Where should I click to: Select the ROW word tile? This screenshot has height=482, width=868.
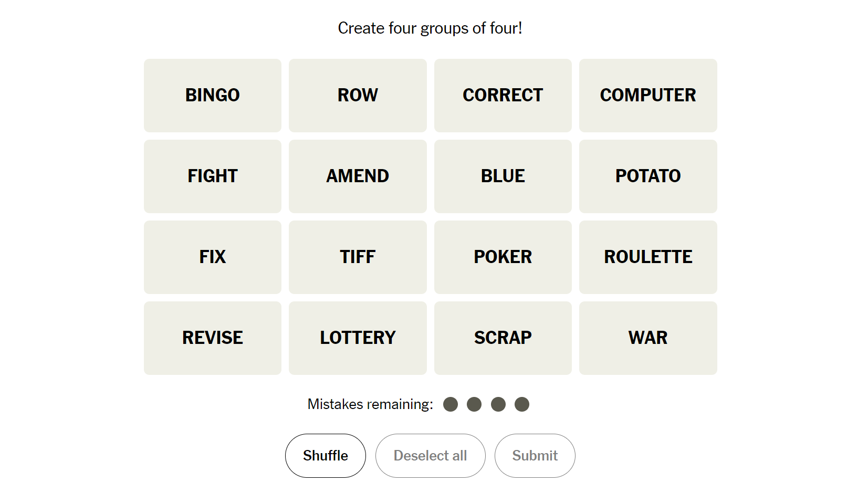click(358, 96)
